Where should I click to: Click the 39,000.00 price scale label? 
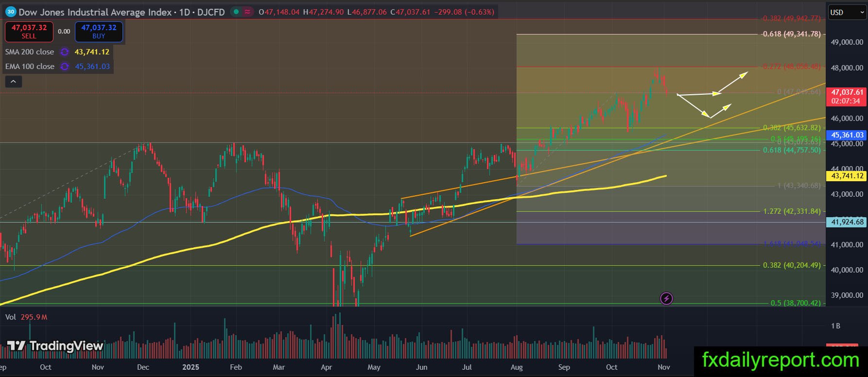(x=847, y=295)
